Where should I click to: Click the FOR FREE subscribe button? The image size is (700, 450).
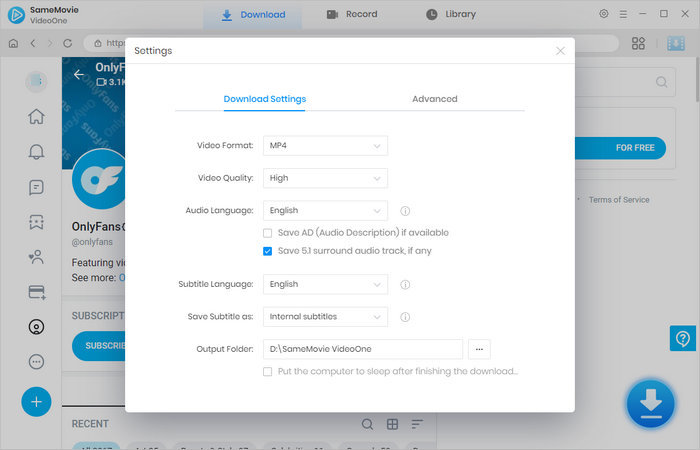click(x=621, y=148)
